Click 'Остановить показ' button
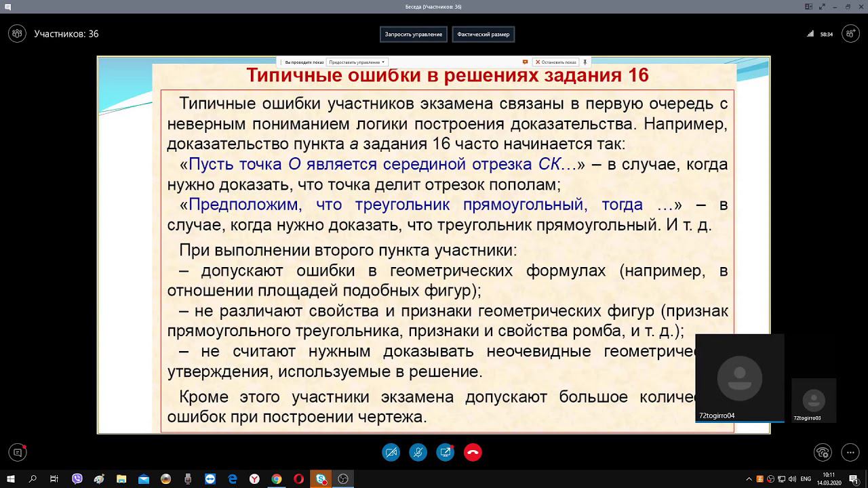The image size is (868, 488). (556, 62)
